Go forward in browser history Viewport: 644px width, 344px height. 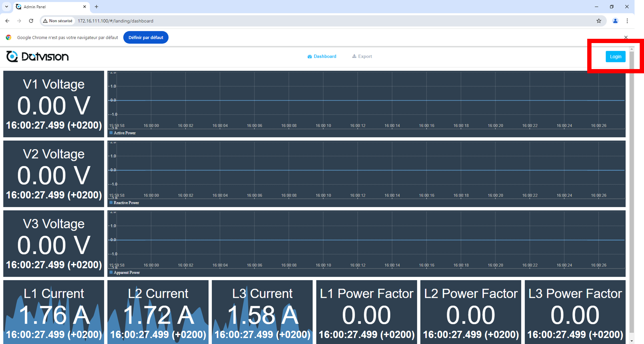coord(19,21)
